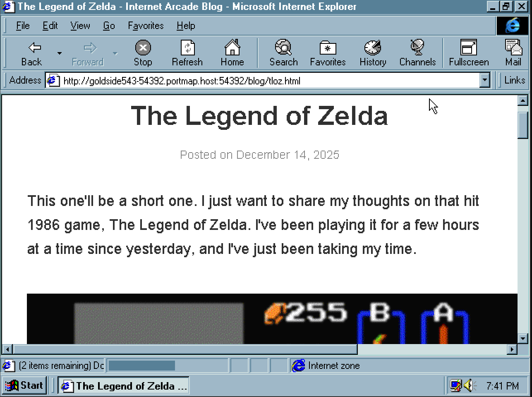The width and height of the screenshot is (532, 397).
Task: Click The Legend of Zelda page heading
Action: coord(259,116)
